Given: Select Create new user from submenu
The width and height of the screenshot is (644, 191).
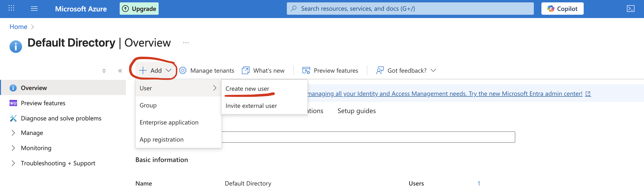Looking at the screenshot, I should (247, 89).
